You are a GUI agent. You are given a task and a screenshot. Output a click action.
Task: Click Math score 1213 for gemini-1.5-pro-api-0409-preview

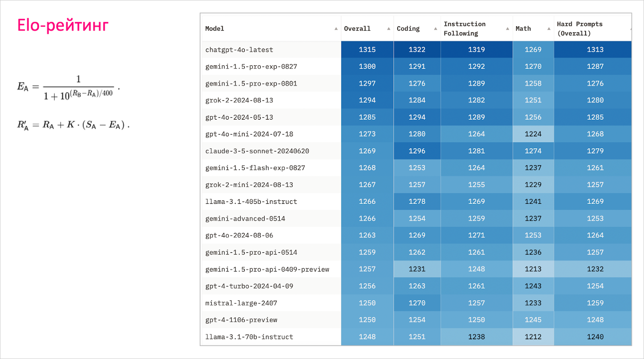[533, 269]
